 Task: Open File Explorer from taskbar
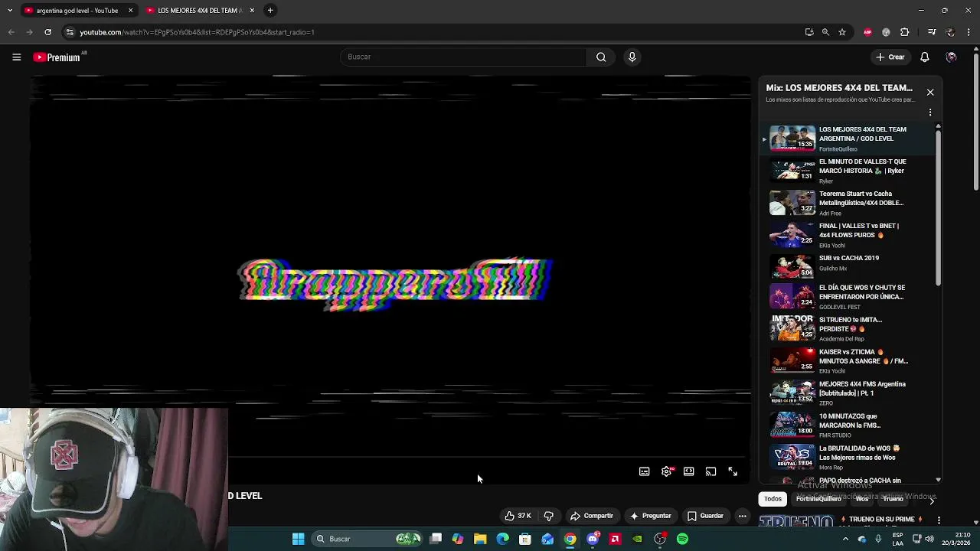pos(480,539)
